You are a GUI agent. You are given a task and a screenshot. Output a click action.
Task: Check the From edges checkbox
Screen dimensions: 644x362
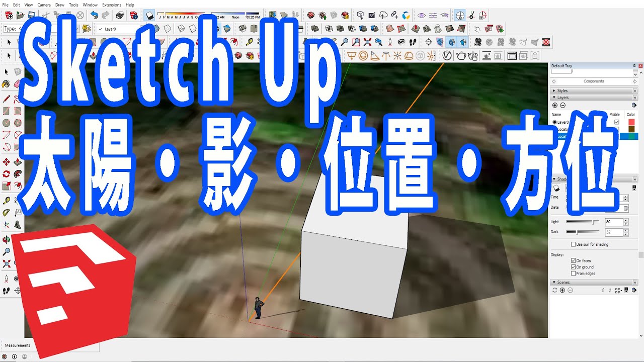(x=573, y=274)
